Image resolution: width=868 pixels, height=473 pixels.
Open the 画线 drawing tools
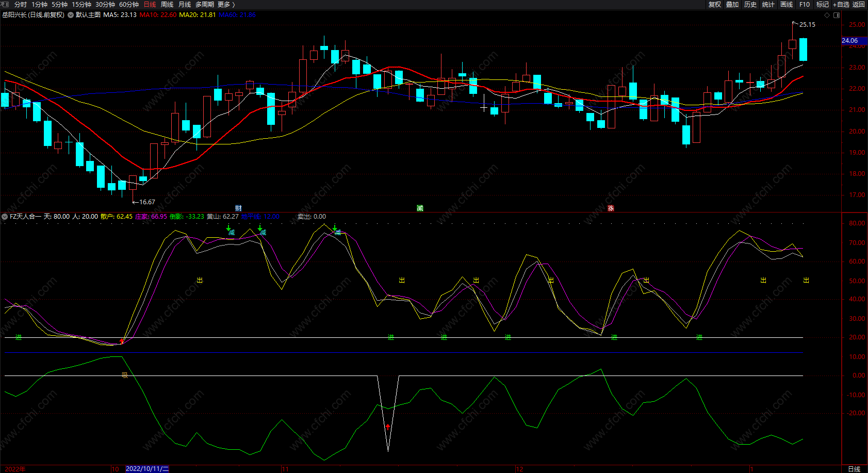[x=787, y=5]
